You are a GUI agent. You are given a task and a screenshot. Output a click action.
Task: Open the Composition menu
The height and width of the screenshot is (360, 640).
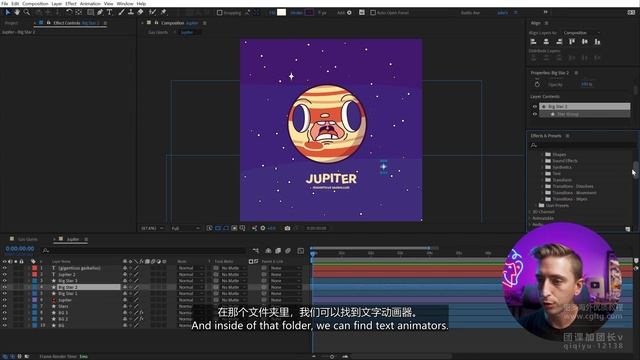pos(35,3)
